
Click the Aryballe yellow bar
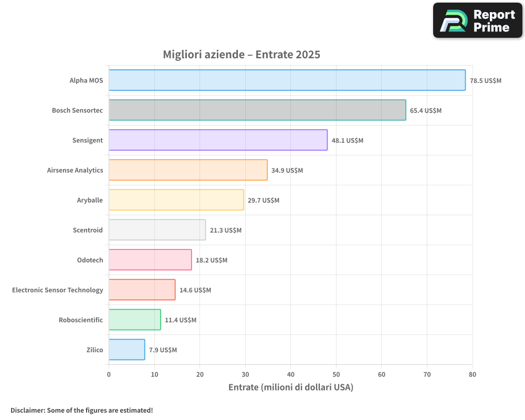(176, 200)
